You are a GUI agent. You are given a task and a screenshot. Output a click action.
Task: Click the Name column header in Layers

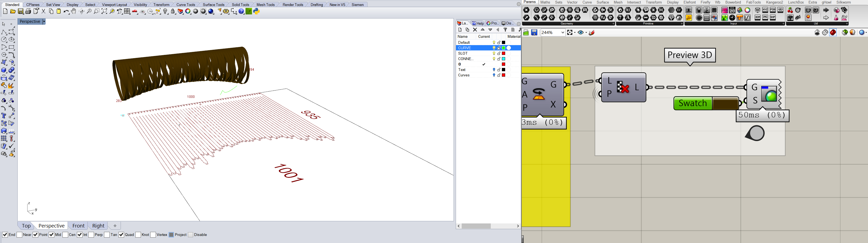point(463,37)
